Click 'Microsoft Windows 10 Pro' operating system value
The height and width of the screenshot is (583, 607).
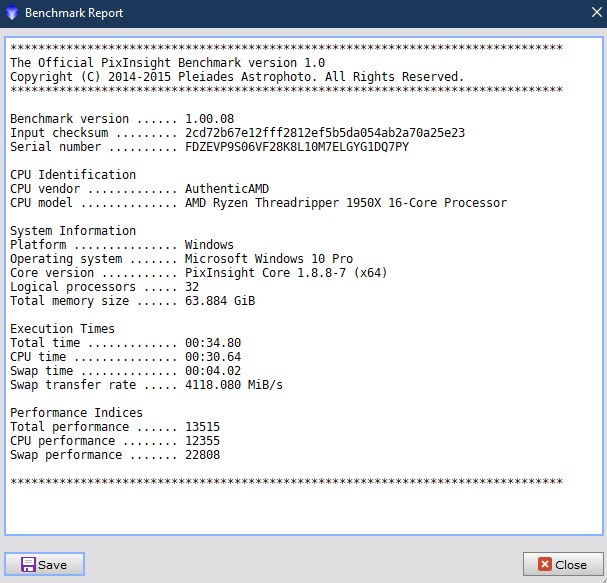click(x=269, y=259)
